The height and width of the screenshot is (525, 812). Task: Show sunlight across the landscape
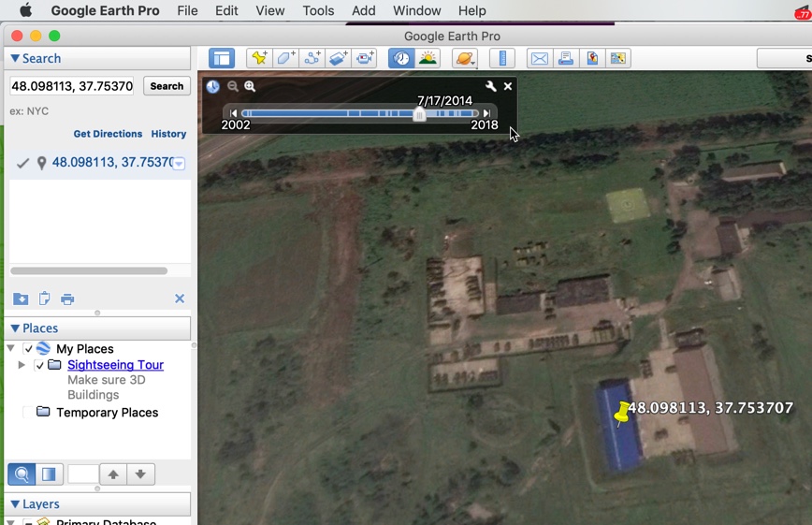(x=428, y=58)
